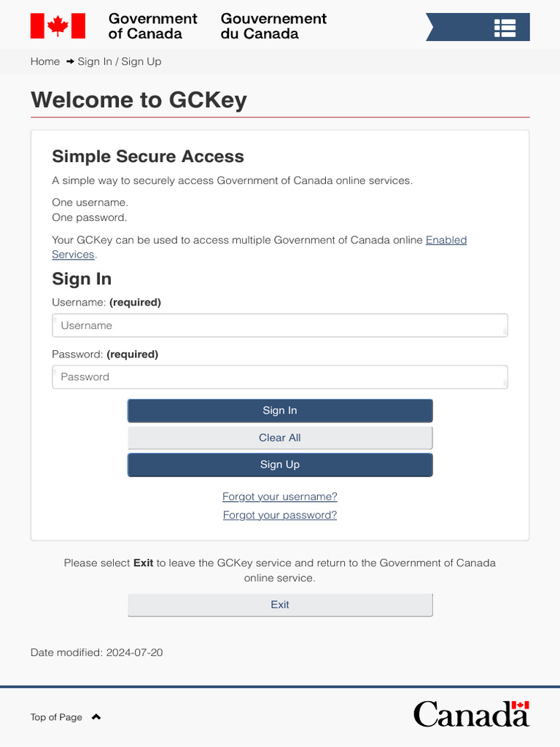The image size is (560, 747).
Task: Select the Sign In / Sign Up breadcrumb
Action: pyautogui.click(x=120, y=62)
